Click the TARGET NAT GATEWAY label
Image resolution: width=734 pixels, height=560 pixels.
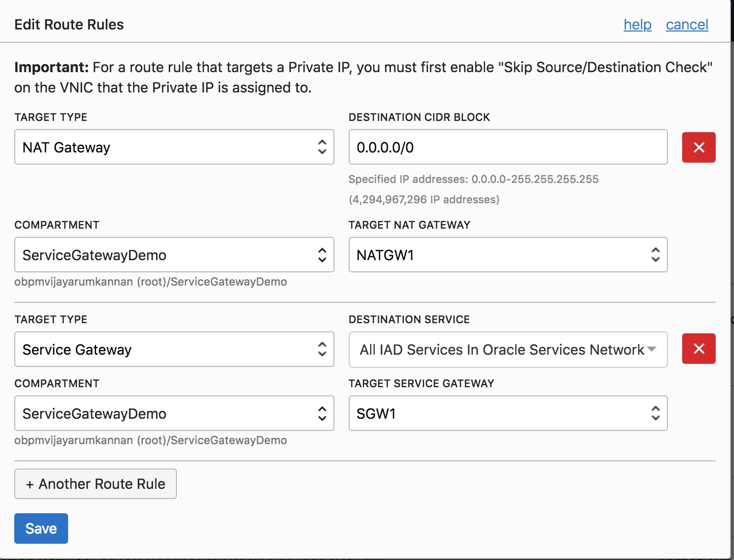pos(409,225)
